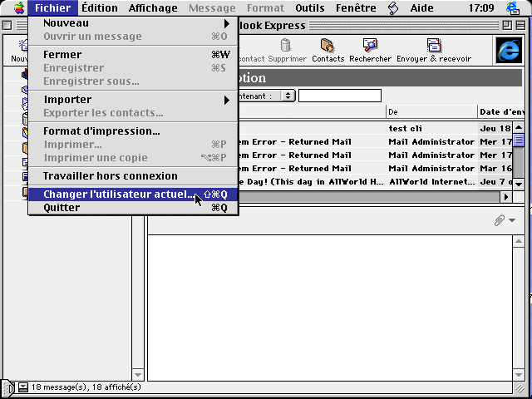Screen dimensions: 532x399
Task: Click preview pane scroll up arrow
Action: [519, 241]
